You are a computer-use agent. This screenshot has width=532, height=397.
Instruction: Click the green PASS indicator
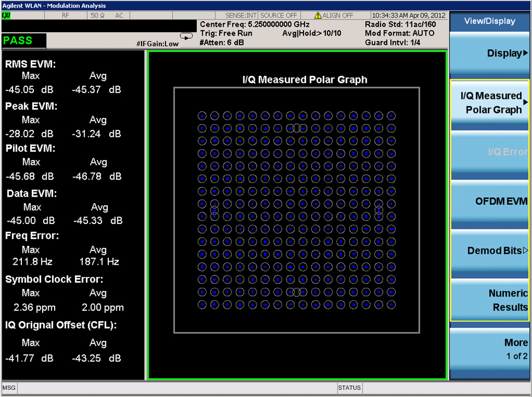tap(24, 40)
